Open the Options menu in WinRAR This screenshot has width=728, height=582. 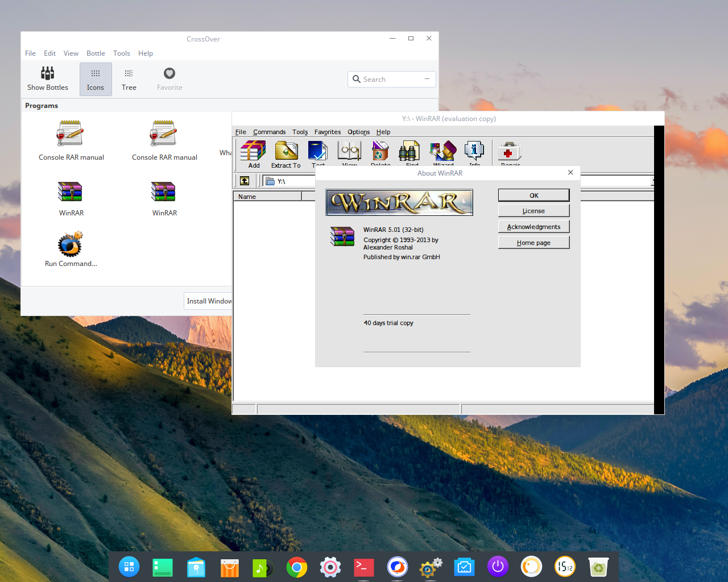coord(359,132)
